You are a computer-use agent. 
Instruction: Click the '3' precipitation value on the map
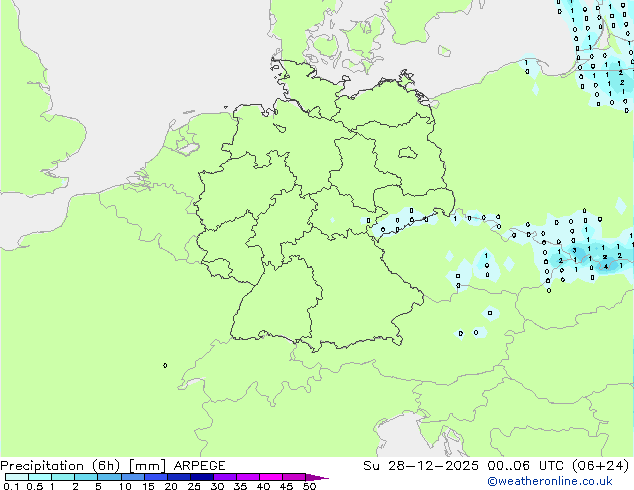point(574,251)
